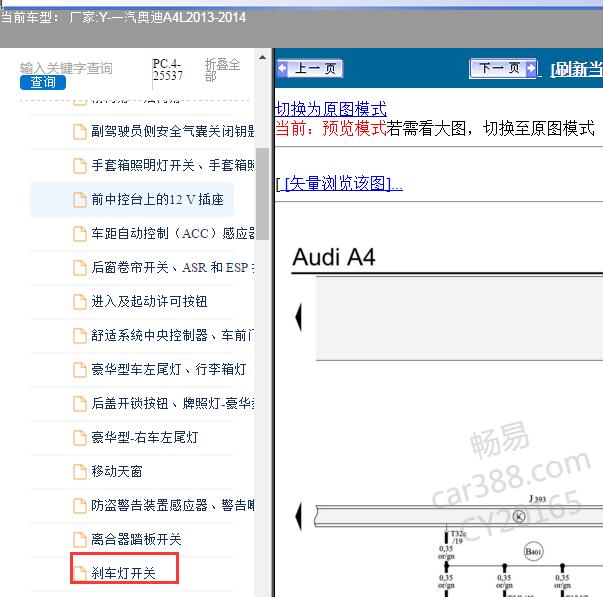Click document icon beside 防盗警告装置感应器
This screenshot has height=597, width=603.
[x=80, y=506]
